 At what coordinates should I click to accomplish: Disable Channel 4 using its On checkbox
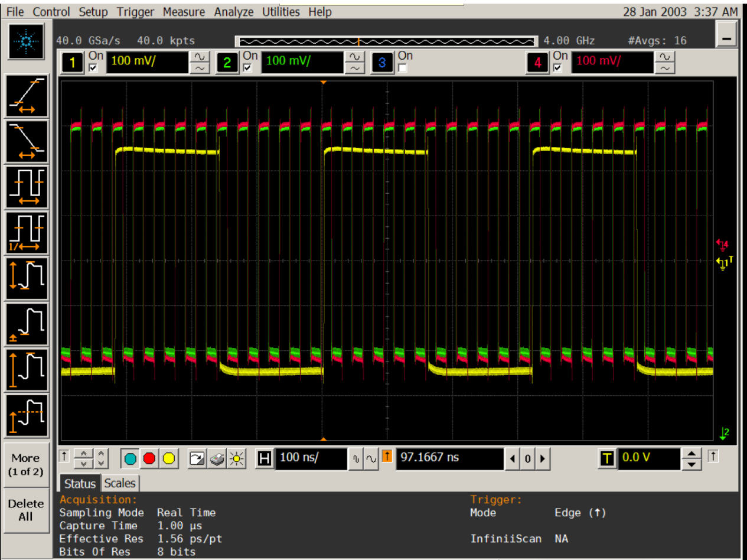coord(558,67)
